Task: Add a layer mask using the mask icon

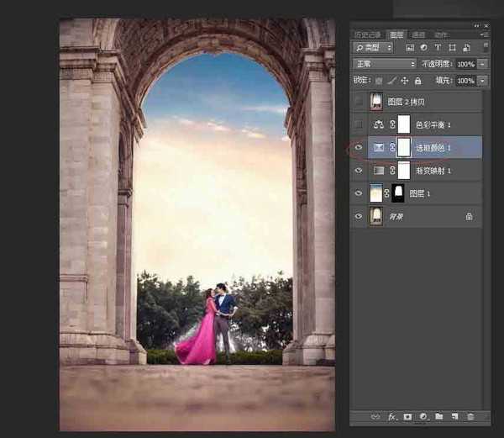Action: 407,417
